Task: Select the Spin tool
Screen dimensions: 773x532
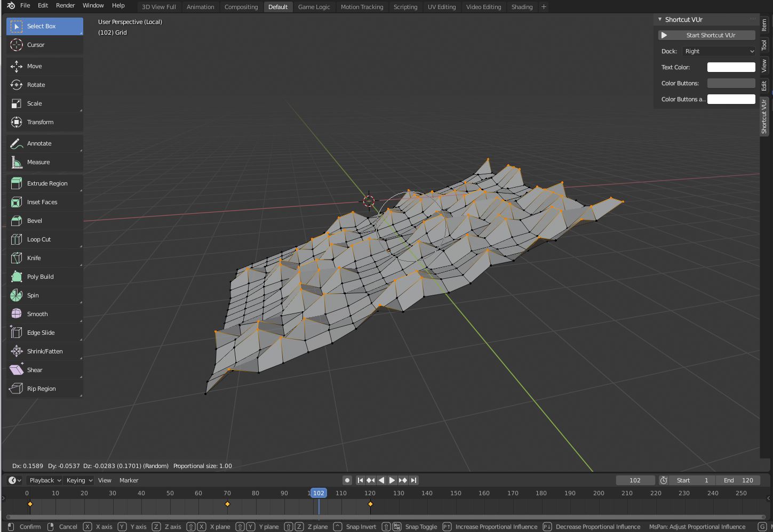Action: pyautogui.click(x=44, y=295)
